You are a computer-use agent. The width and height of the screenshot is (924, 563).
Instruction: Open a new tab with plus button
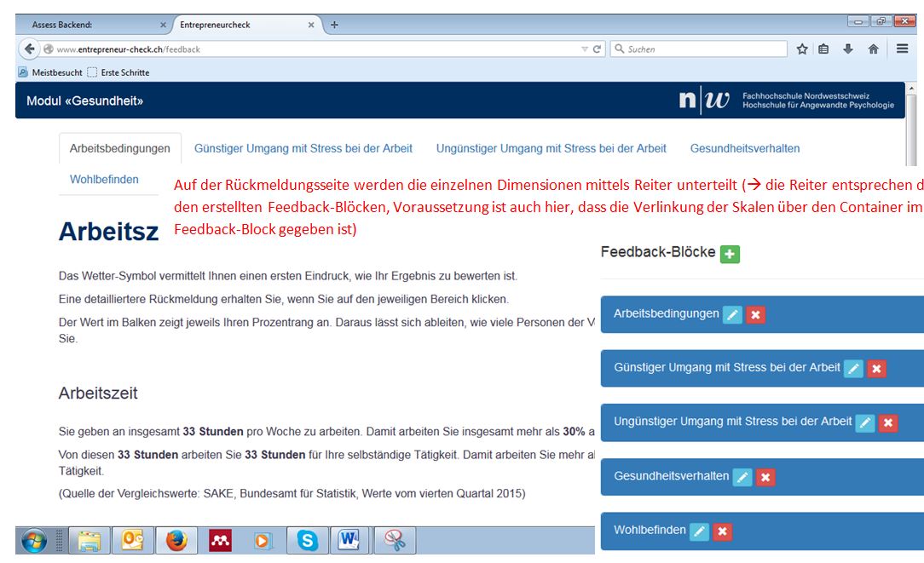[x=334, y=25]
